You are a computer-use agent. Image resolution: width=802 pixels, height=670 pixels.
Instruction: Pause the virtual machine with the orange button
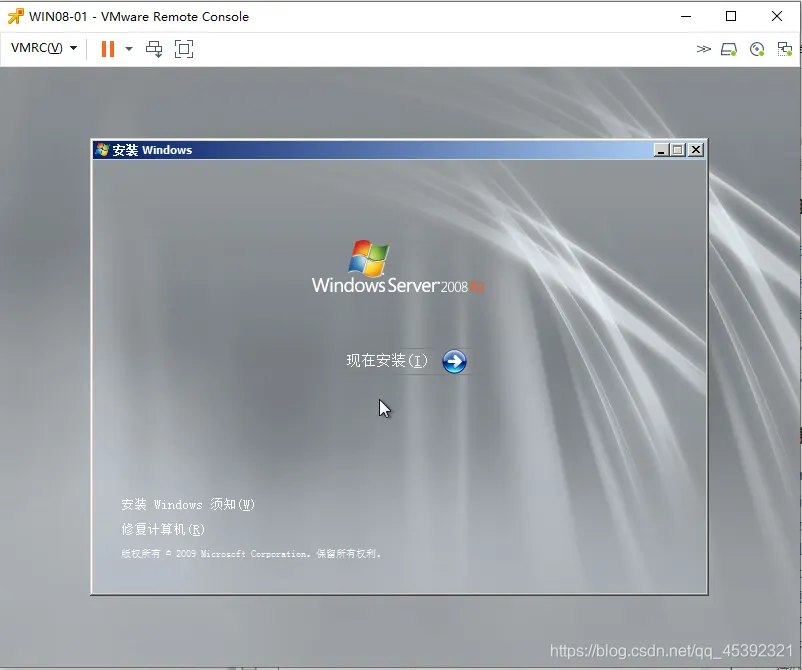tap(107, 49)
